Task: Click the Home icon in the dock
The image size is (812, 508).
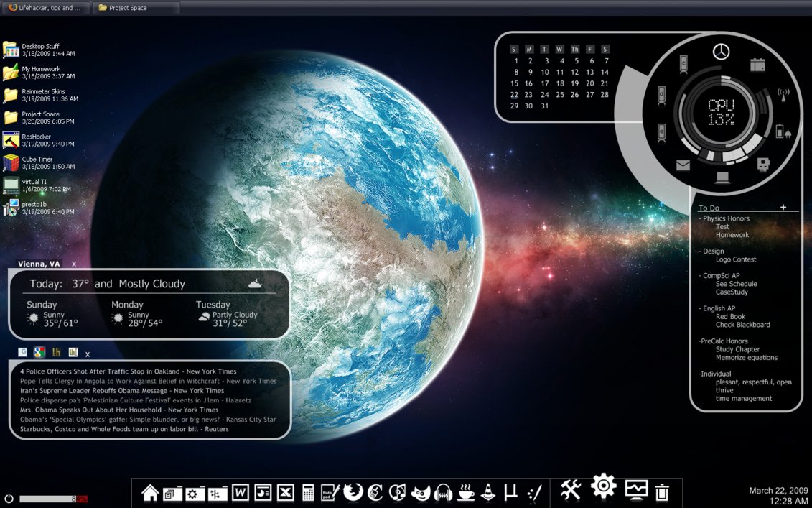Action: click(150, 492)
